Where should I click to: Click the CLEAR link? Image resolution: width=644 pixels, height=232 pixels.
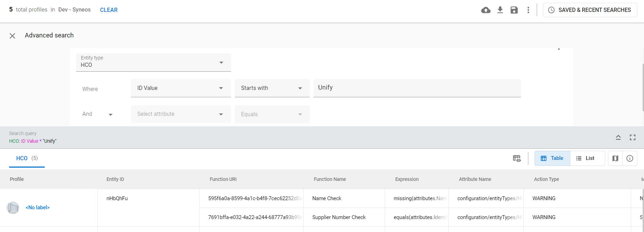109,10
